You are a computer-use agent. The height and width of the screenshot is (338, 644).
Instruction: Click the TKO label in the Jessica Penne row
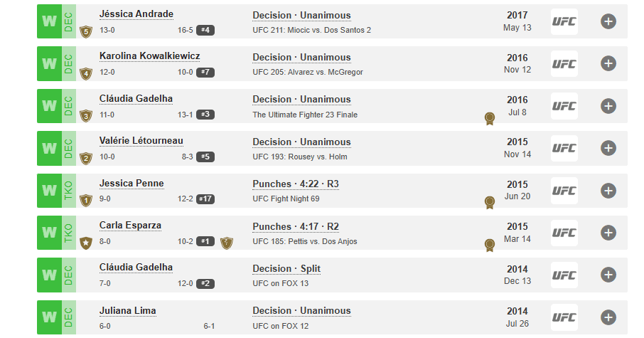68,191
